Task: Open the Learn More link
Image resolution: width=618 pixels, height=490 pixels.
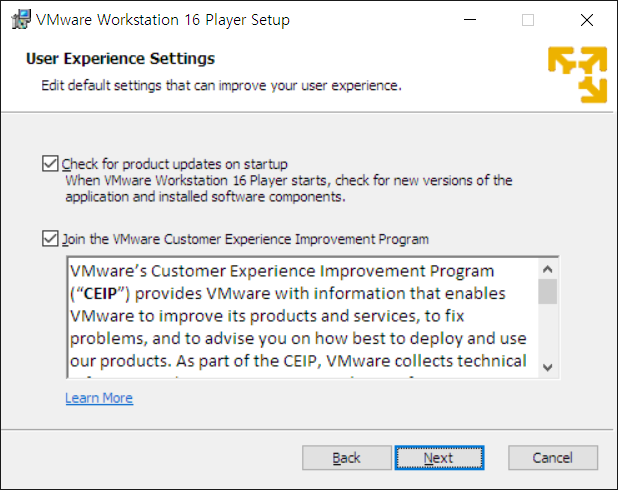Action: 99,398
